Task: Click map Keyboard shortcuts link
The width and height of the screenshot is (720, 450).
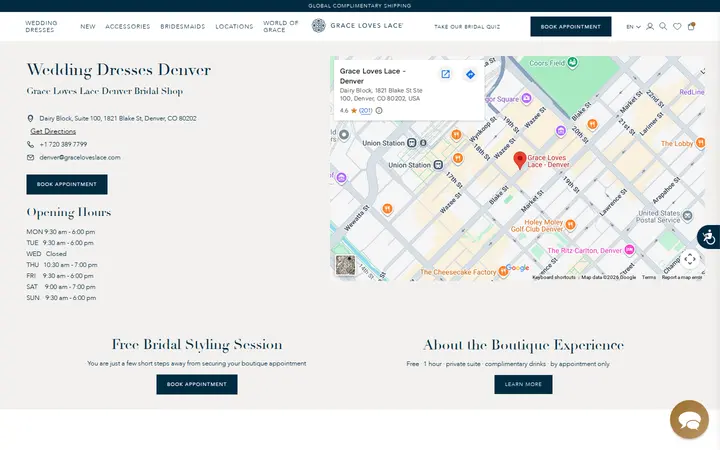Action: coord(554,277)
